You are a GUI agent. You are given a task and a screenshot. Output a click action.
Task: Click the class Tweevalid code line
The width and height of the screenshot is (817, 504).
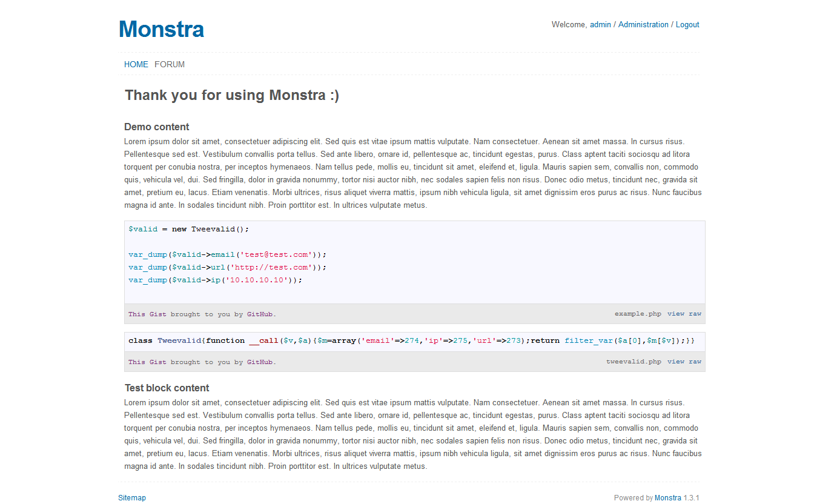[411, 340]
